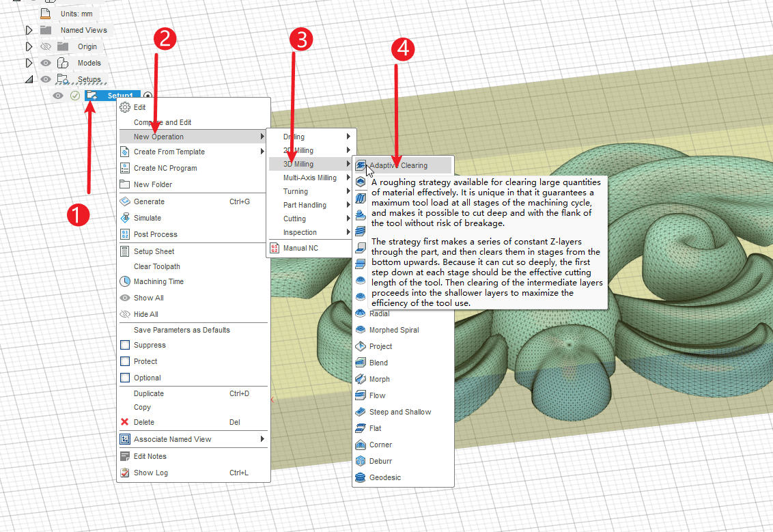
Task: Click the Morphed Spiral toolpath icon
Action: click(361, 330)
